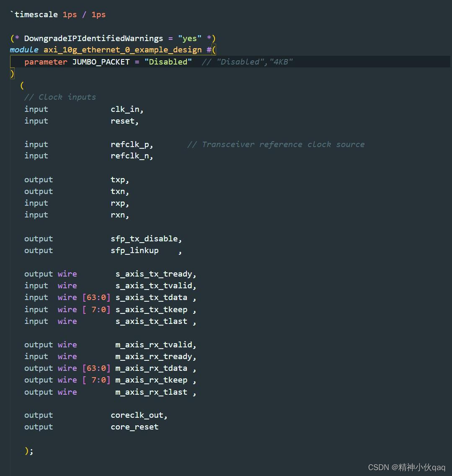Click the JUMBO_PACKET parameter name
Image resolution: width=452 pixels, height=476 pixels.
coord(101,62)
